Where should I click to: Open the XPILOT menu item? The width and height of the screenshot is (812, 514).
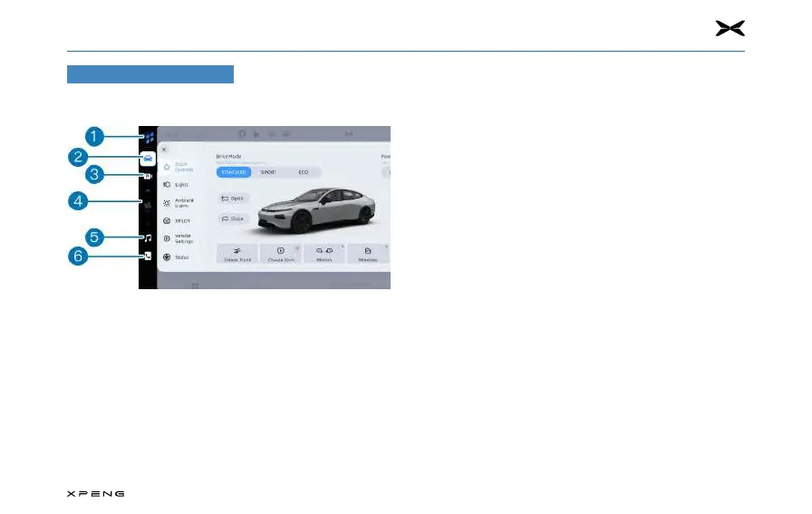tap(177, 220)
